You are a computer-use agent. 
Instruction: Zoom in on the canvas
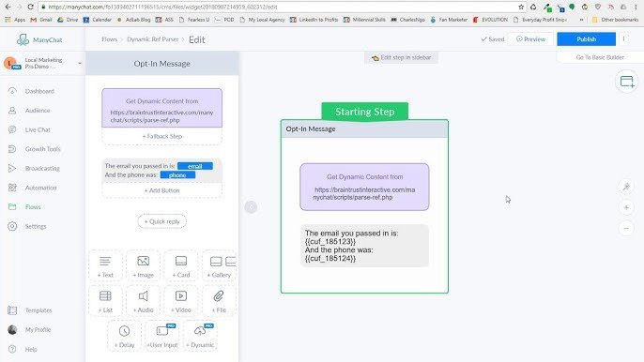tap(626, 207)
